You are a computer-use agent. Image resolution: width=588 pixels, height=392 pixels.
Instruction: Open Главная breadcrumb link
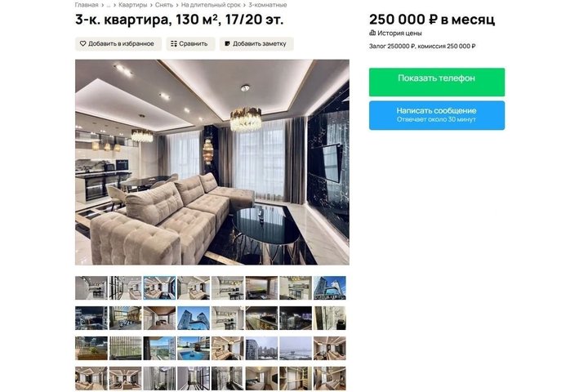[87, 5]
